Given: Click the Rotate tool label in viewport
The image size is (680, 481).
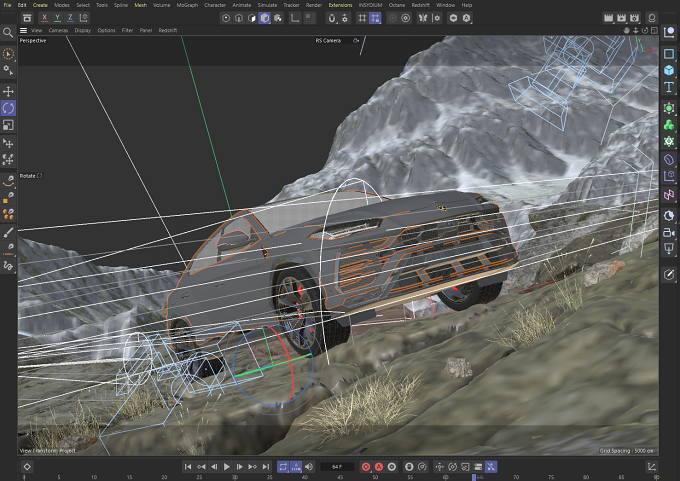Looking at the screenshot, I should [27, 176].
